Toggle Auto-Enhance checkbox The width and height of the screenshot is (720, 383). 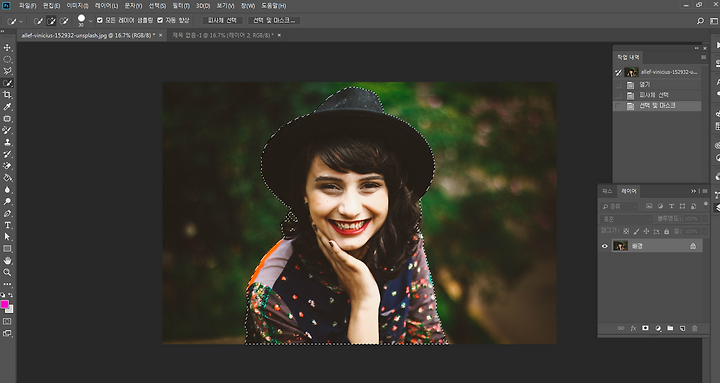point(160,20)
